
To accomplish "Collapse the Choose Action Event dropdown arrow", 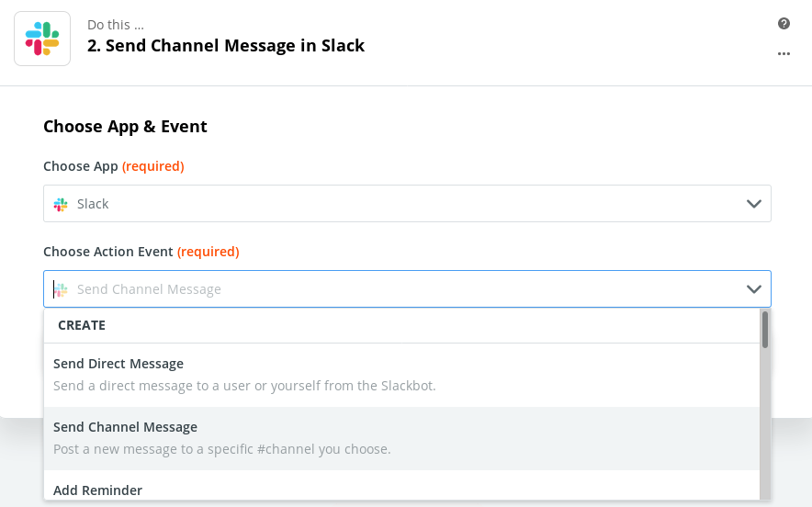I will [x=753, y=289].
